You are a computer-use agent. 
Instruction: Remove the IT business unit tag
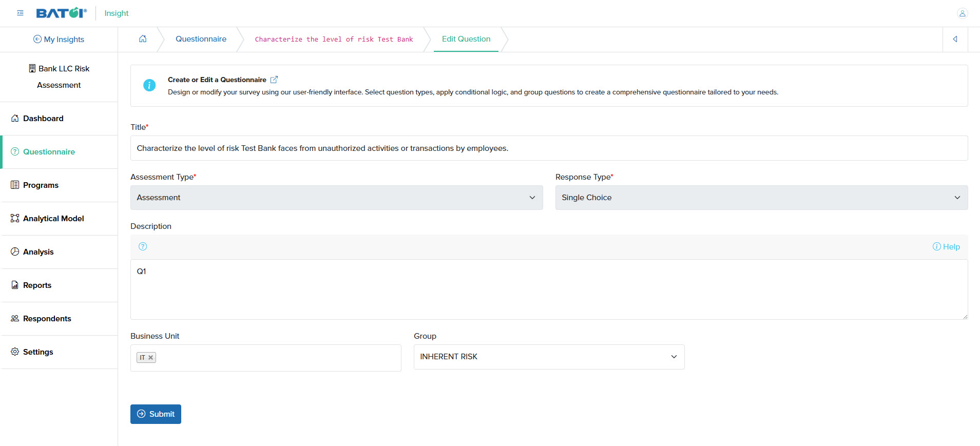[x=151, y=358]
